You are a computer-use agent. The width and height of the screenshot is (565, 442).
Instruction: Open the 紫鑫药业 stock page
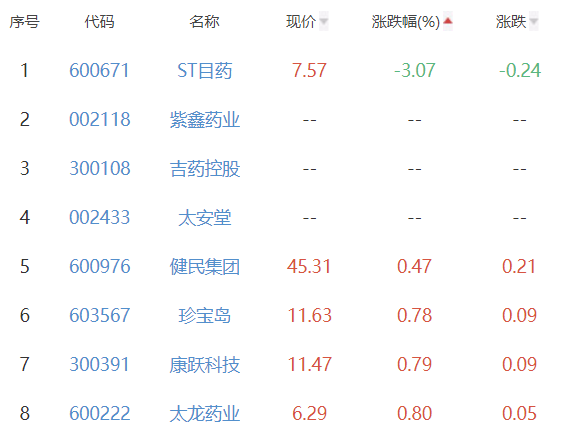(205, 119)
